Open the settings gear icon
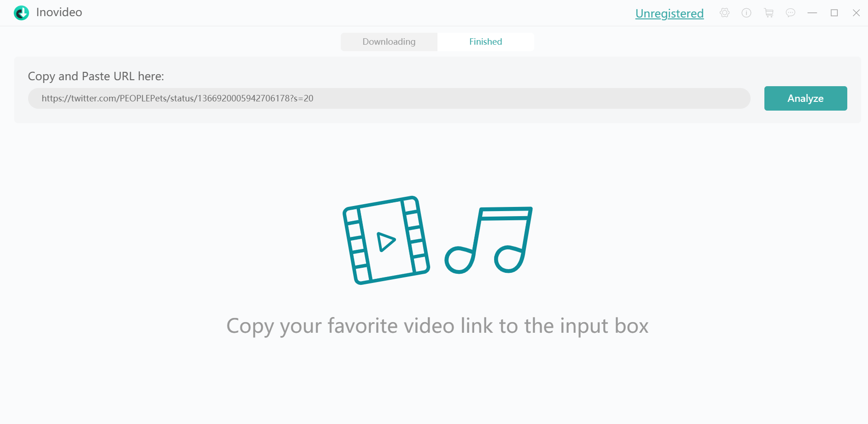This screenshot has width=868, height=424. [x=724, y=13]
